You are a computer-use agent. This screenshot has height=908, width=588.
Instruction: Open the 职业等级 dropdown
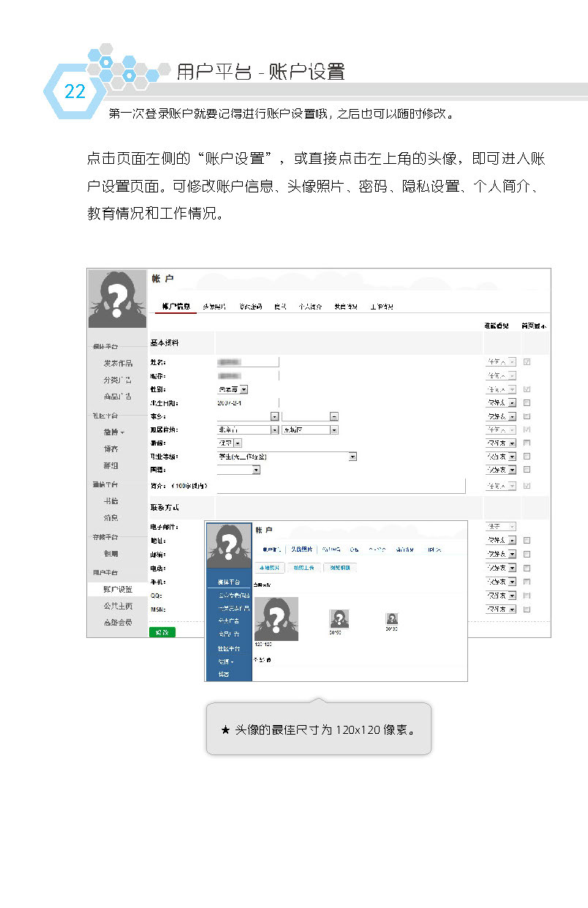(x=287, y=457)
